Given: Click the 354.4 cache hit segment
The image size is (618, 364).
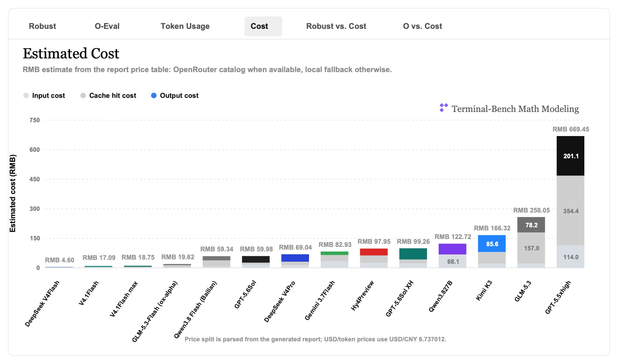Looking at the screenshot, I should (x=570, y=211).
